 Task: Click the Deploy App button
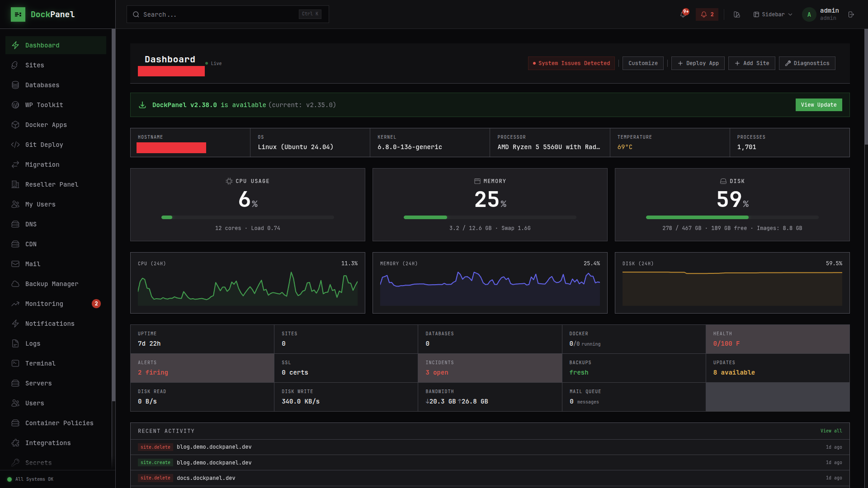click(x=698, y=63)
